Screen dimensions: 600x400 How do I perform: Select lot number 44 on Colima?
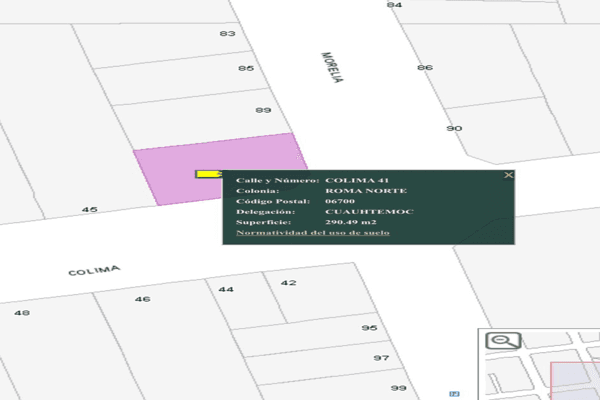226,289
